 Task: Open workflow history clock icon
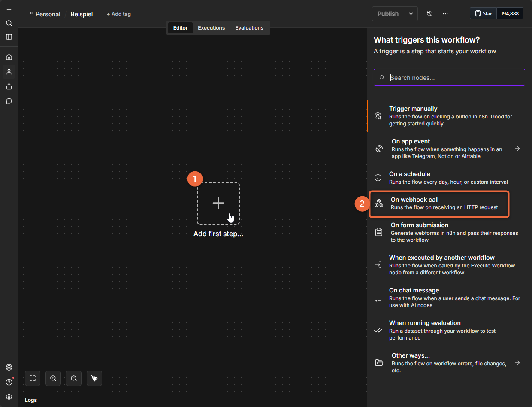click(x=430, y=14)
